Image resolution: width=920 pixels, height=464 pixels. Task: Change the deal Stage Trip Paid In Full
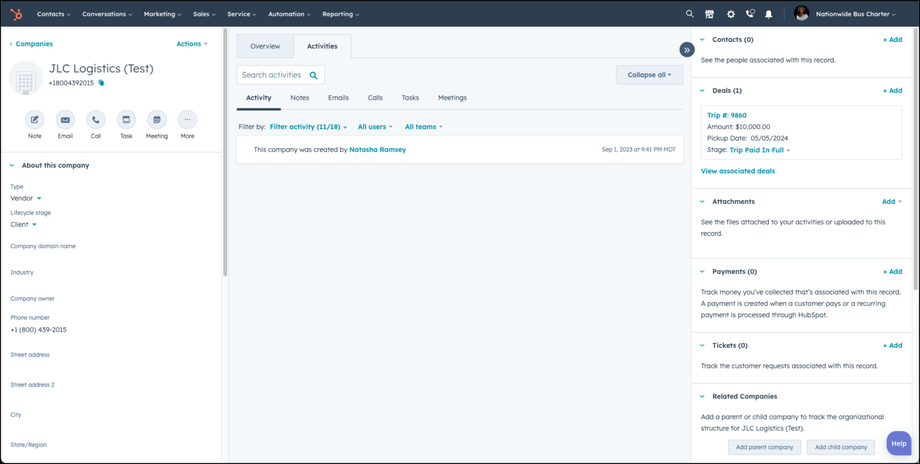pyautogui.click(x=760, y=150)
